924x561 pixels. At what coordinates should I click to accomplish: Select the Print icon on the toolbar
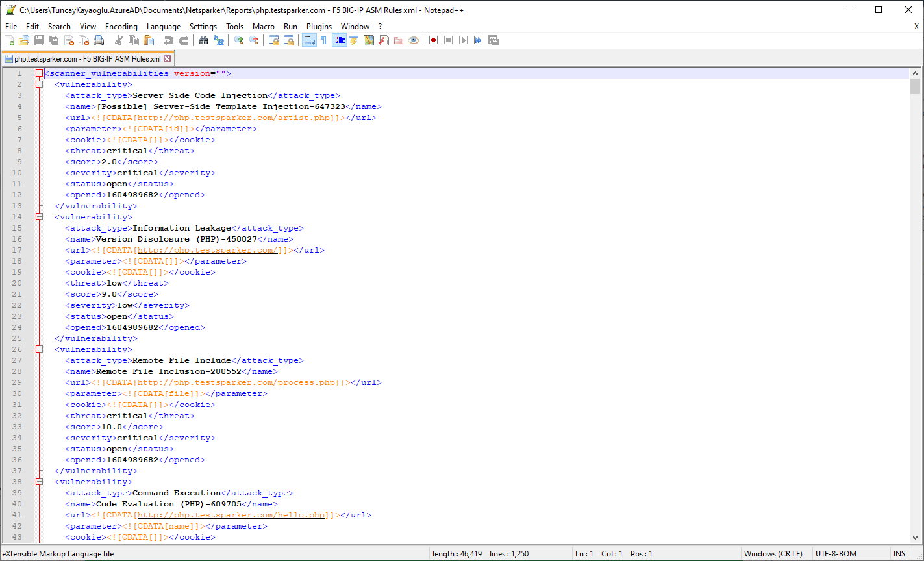click(98, 40)
